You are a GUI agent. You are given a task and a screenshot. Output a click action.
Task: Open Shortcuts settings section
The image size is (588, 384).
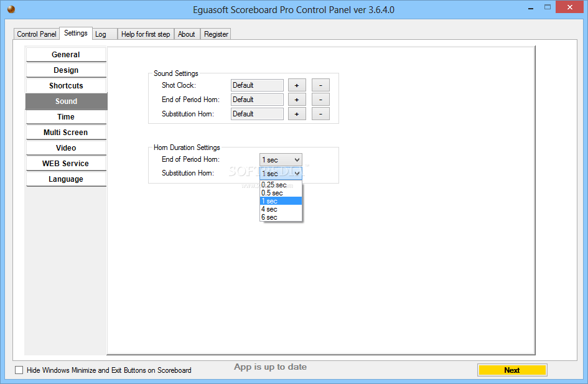66,85
